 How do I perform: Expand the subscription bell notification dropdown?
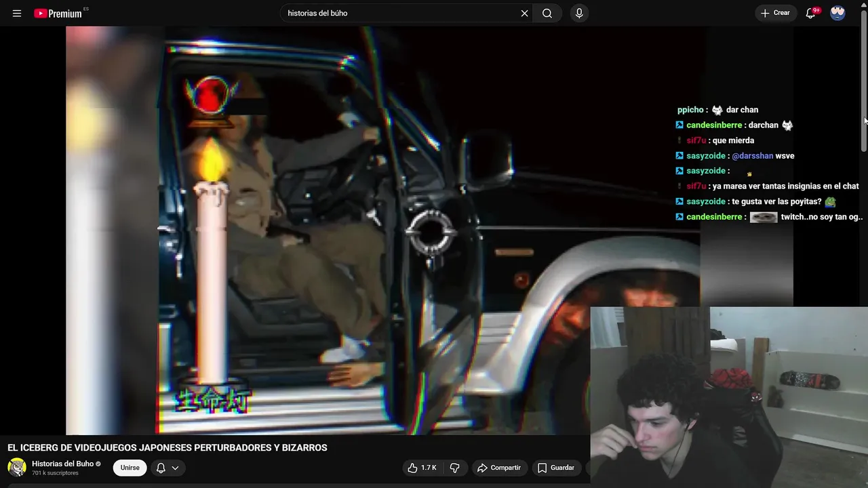(x=168, y=468)
